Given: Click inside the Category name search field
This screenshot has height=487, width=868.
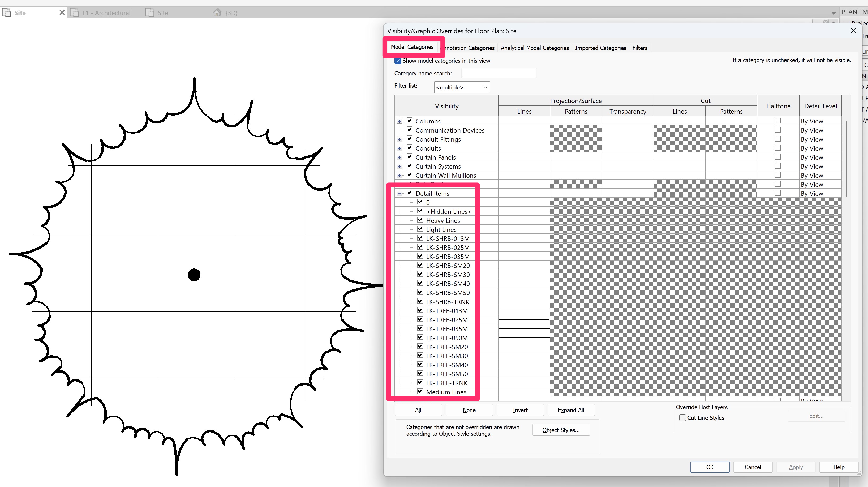Looking at the screenshot, I should (x=498, y=73).
